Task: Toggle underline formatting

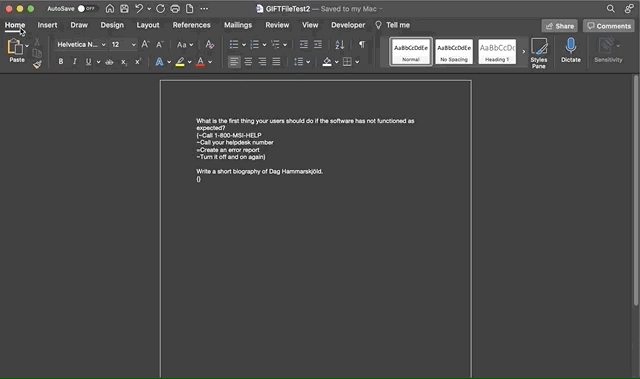Action: tap(88, 62)
